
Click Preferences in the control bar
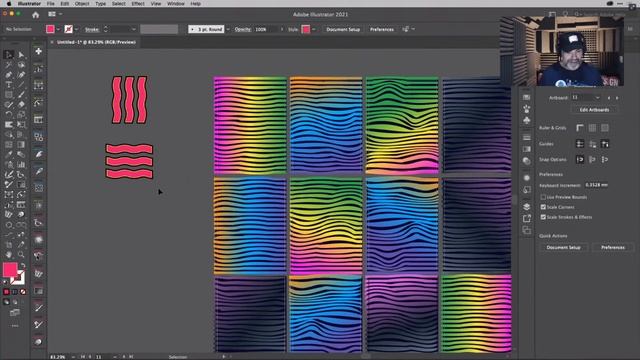[x=382, y=29]
